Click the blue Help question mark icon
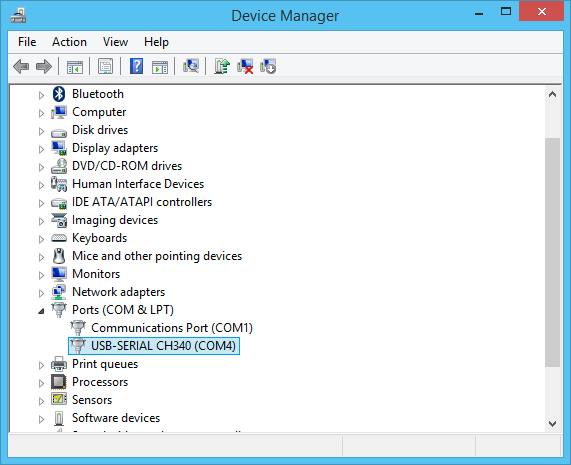This screenshot has width=571, height=465. (137, 66)
